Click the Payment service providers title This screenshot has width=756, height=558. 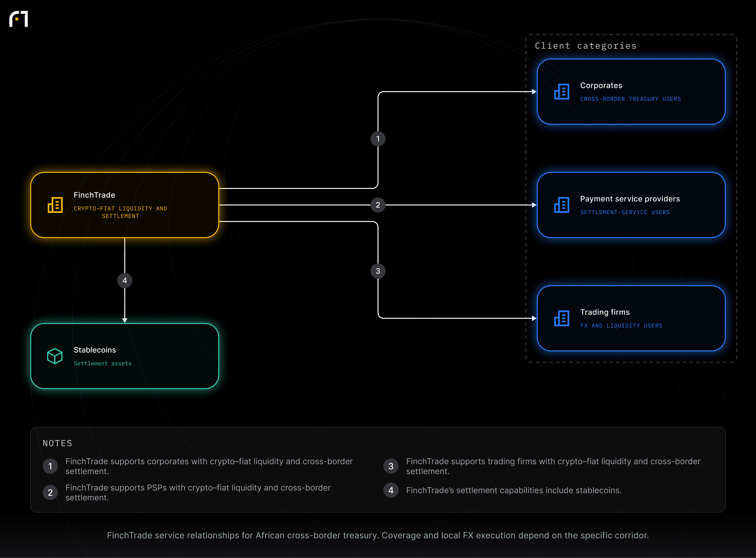630,199
